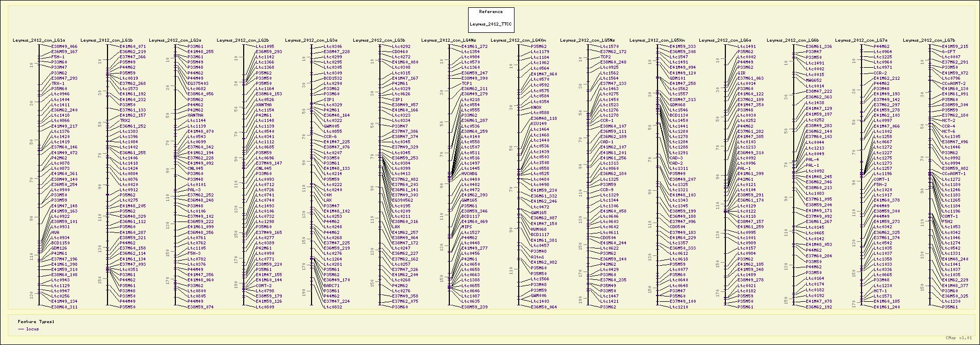Click the KNOX locus on LG4Xm
980x345 pixels.
pos(536,107)
